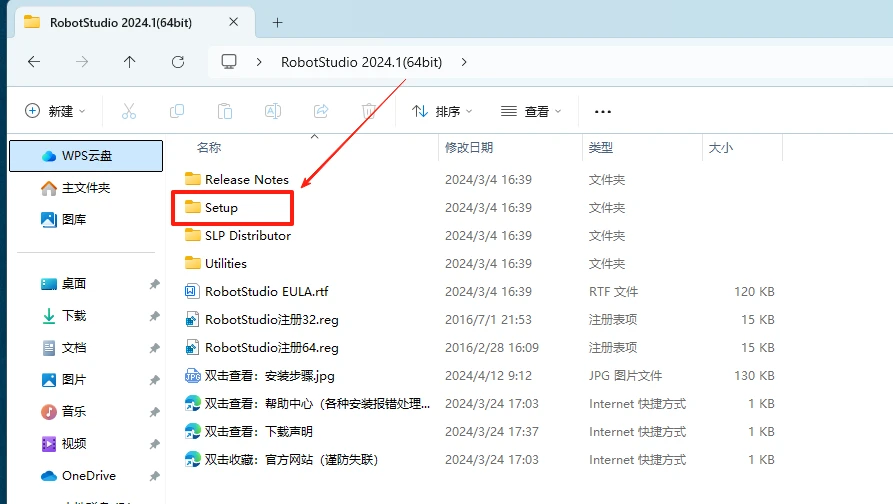Image resolution: width=893 pixels, height=504 pixels.
Task: Select the 官方网站 Internet shortcut
Action: 291,459
